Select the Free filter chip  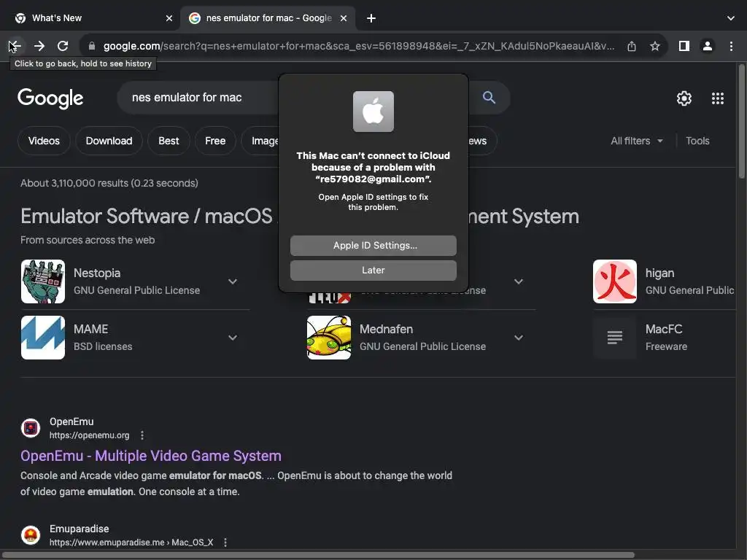[215, 141]
